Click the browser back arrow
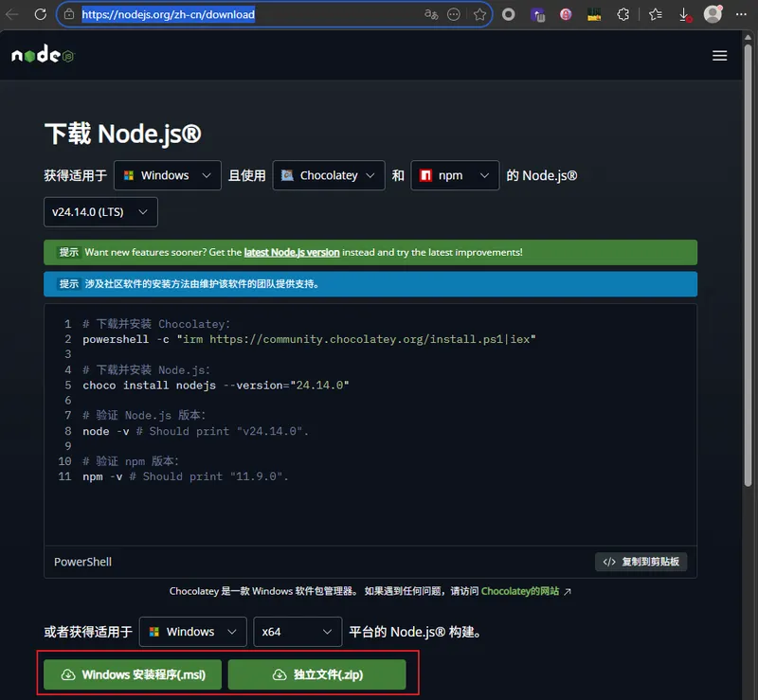 [12, 14]
